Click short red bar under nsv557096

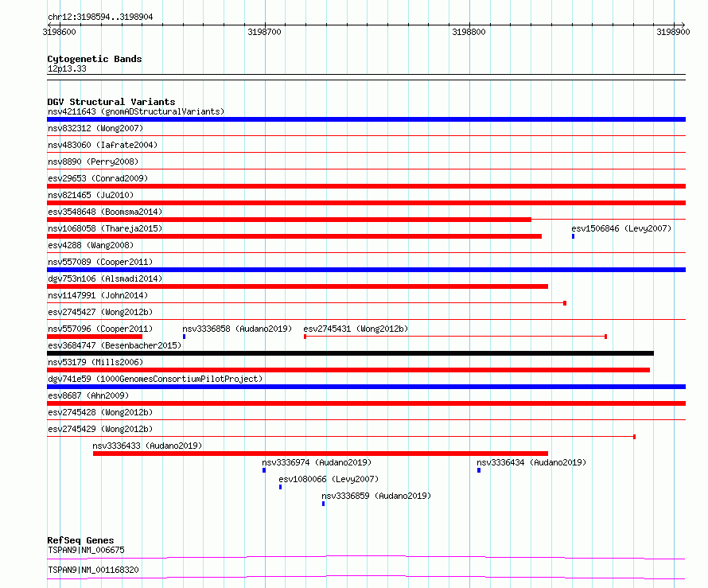pos(95,337)
